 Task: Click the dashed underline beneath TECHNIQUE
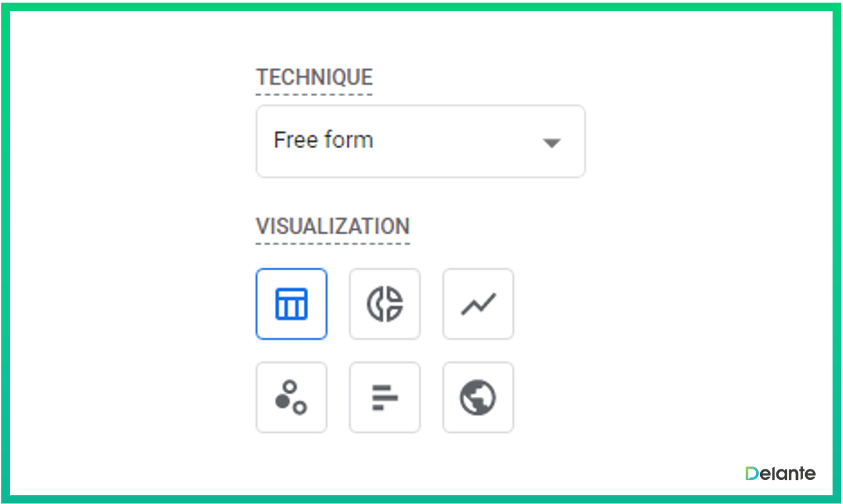[x=314, y=94]
